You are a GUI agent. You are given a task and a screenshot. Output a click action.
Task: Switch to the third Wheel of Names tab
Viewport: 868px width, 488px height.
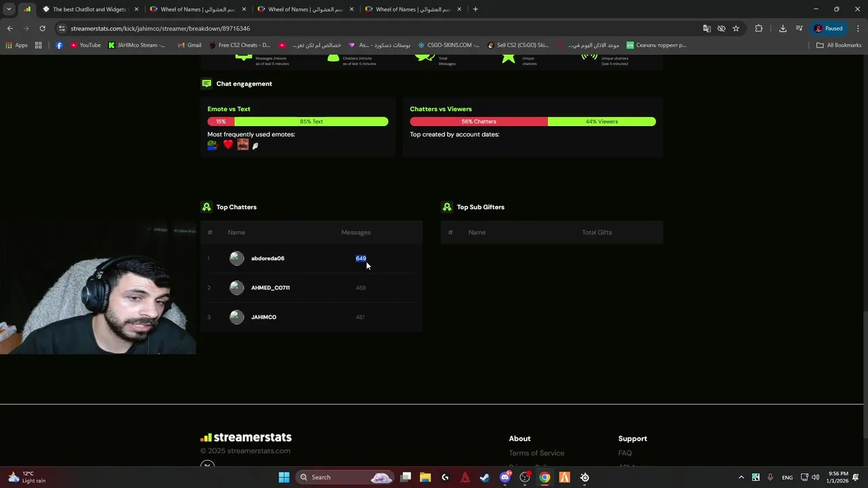pos(412,9)
